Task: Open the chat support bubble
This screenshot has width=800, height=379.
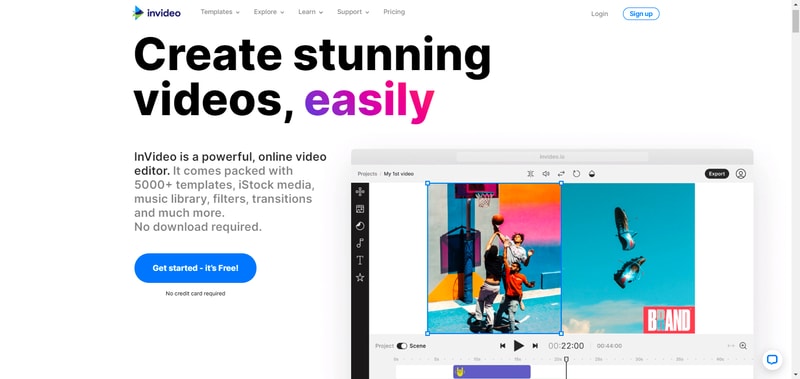Action: click(772, 360)
